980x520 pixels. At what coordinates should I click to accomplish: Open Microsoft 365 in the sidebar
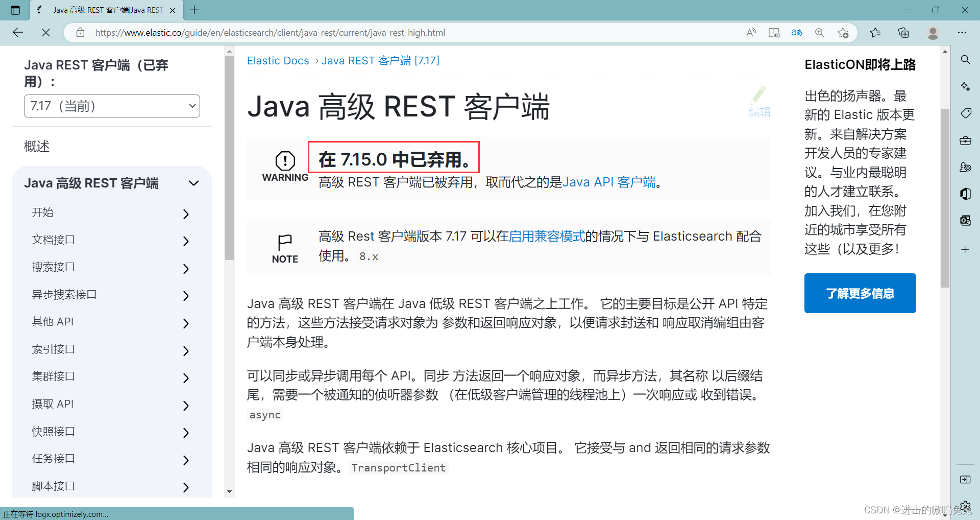coord(965,194)
